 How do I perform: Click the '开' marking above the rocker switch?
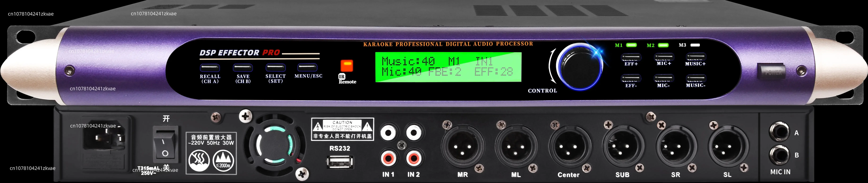166,119
